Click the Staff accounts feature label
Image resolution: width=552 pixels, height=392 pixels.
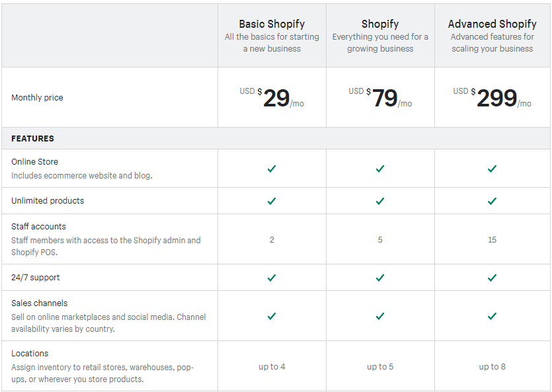point(39,226)
